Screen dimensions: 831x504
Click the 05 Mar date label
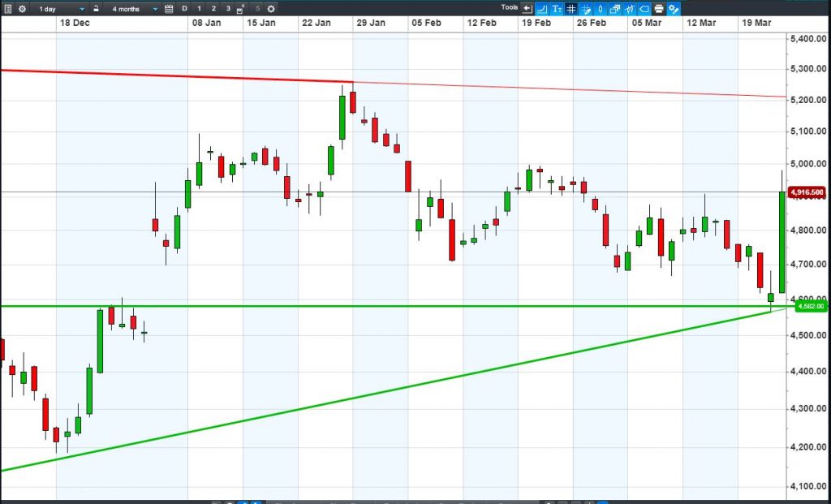[x=646, y=24]
